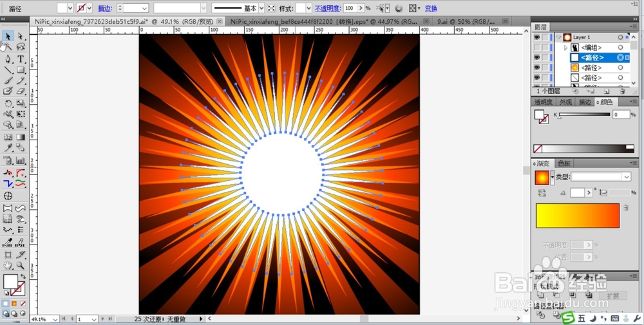Click the 变换 link in control bar
The height and width of the screenshot is (325, 644).
431,8
